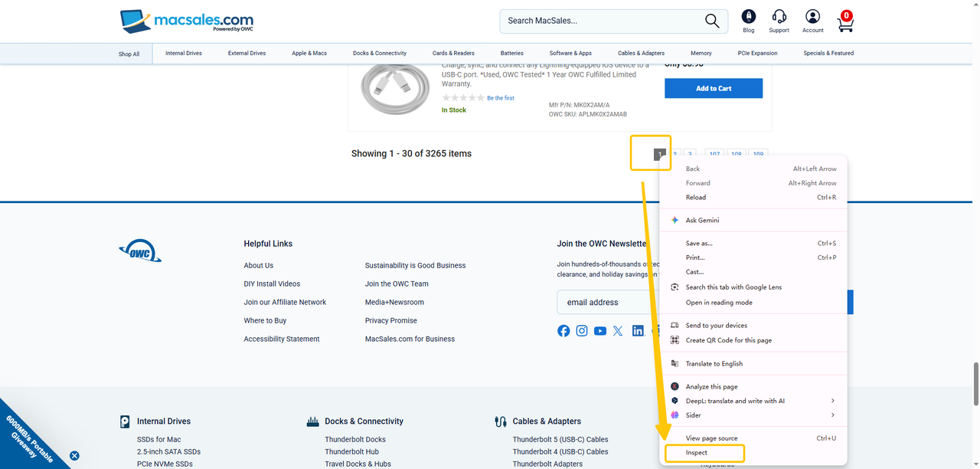Close the Portable Giveaway corner banner

[74, 455]
